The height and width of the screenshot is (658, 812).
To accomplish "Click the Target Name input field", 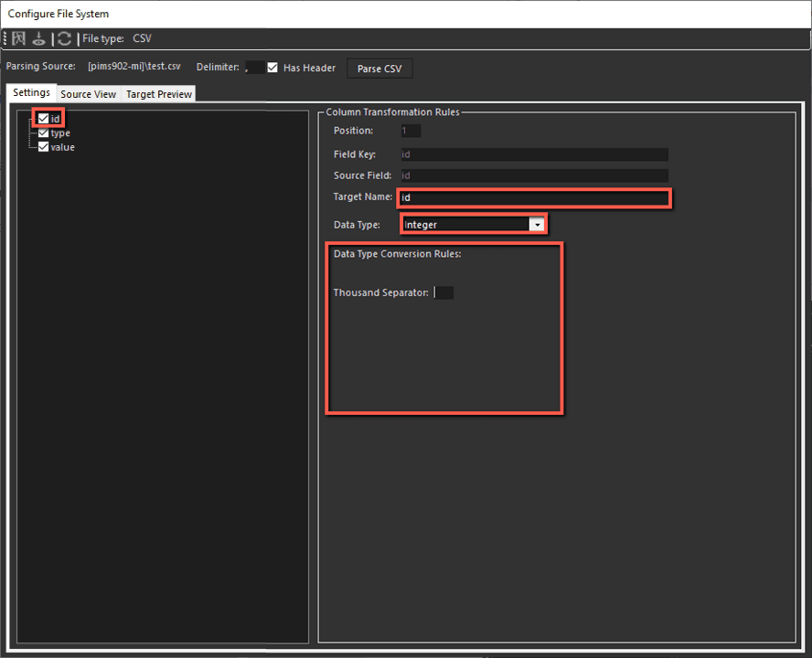I will pyautogui.click(x=534, y=197).
